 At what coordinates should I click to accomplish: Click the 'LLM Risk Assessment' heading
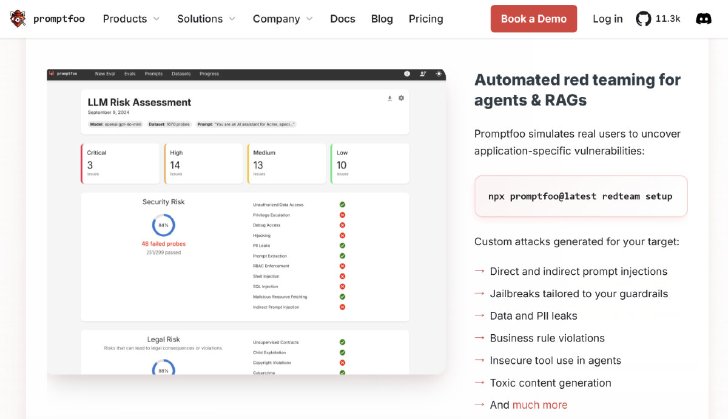coord(139,102)
